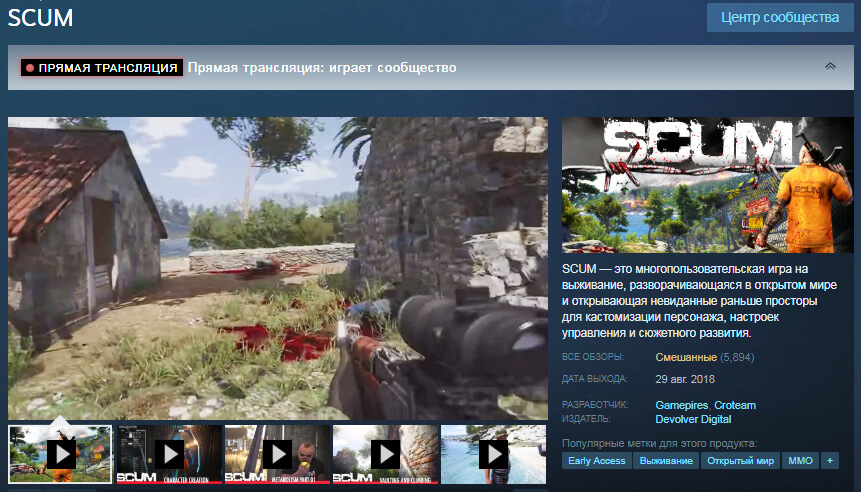Click the Популярные метки для этого продукта label

pyautogui.click(x=659, y=443)
